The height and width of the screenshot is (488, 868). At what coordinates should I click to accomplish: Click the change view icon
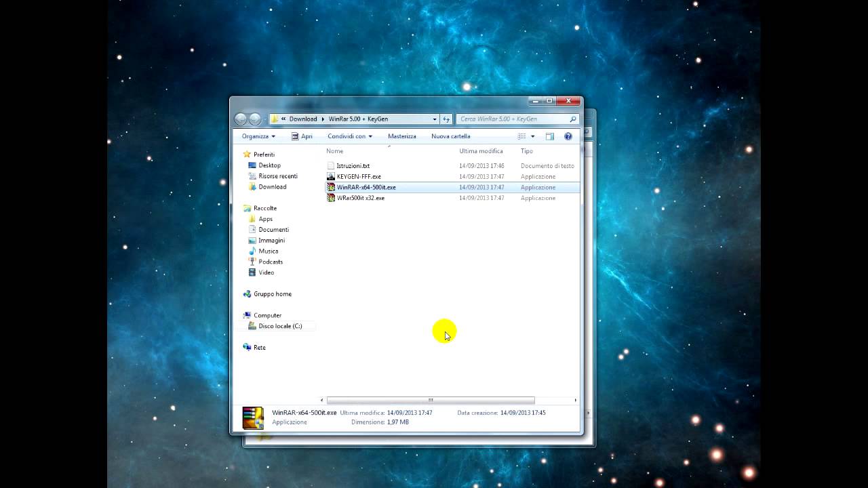click(522, 136)
